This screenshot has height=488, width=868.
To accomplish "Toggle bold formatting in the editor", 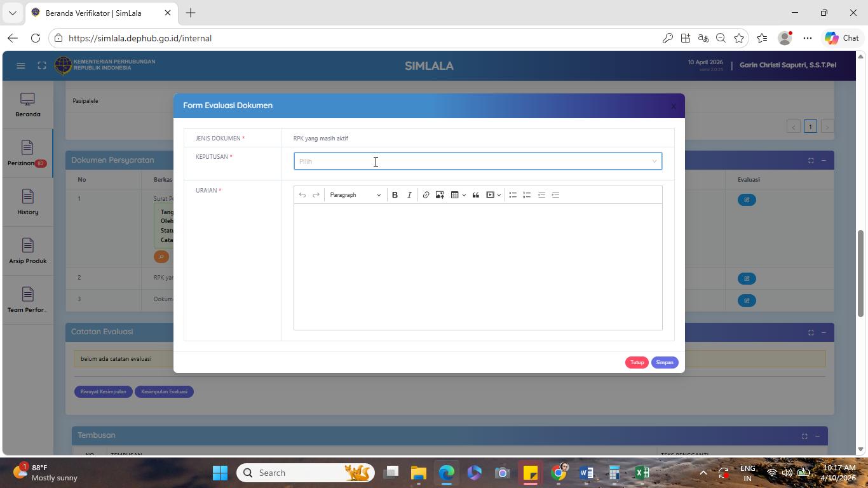I will (395, 195).
